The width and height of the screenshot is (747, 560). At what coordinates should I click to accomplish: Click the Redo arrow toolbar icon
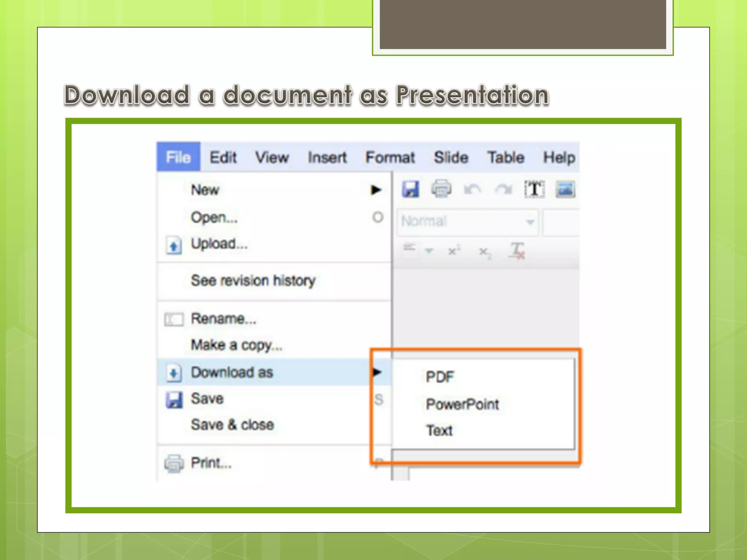pyautogui.click(x=503, y=190)
